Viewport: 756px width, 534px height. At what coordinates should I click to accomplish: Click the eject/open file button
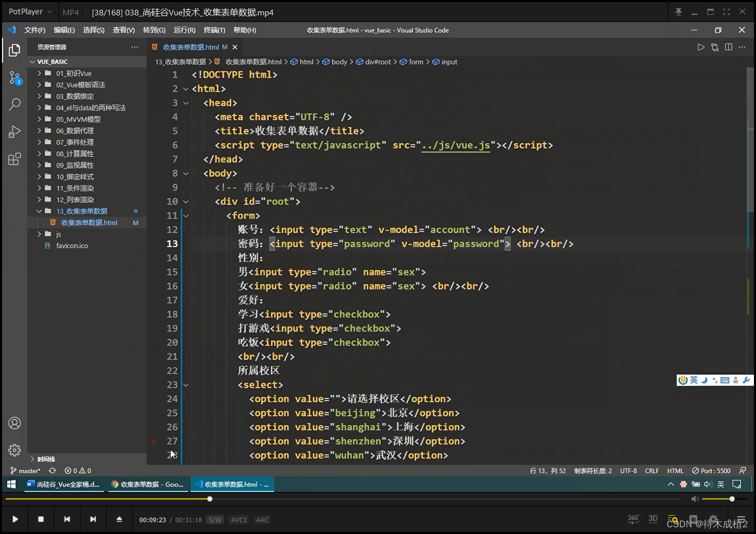(119, 519)
